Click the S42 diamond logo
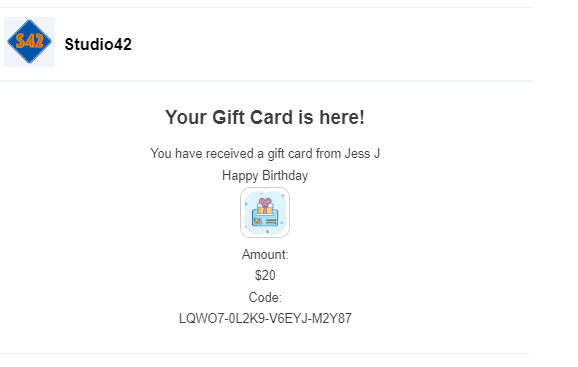 point(29,42)
